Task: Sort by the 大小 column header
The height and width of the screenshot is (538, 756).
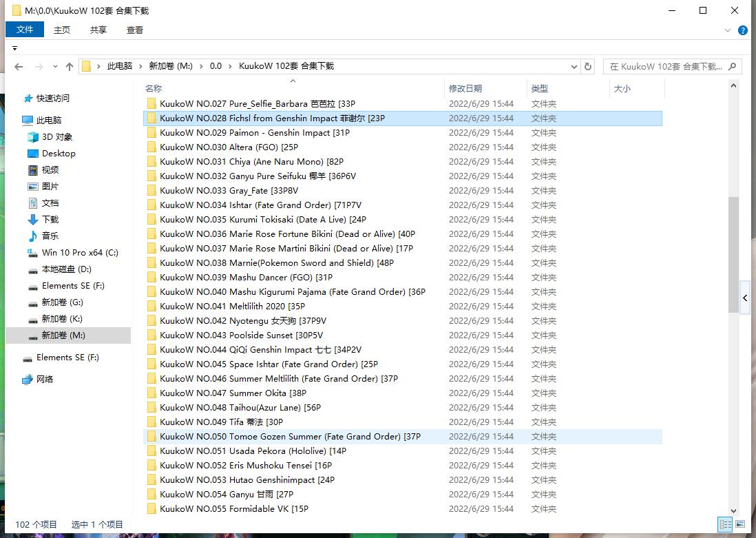Action: coord(622,88)
